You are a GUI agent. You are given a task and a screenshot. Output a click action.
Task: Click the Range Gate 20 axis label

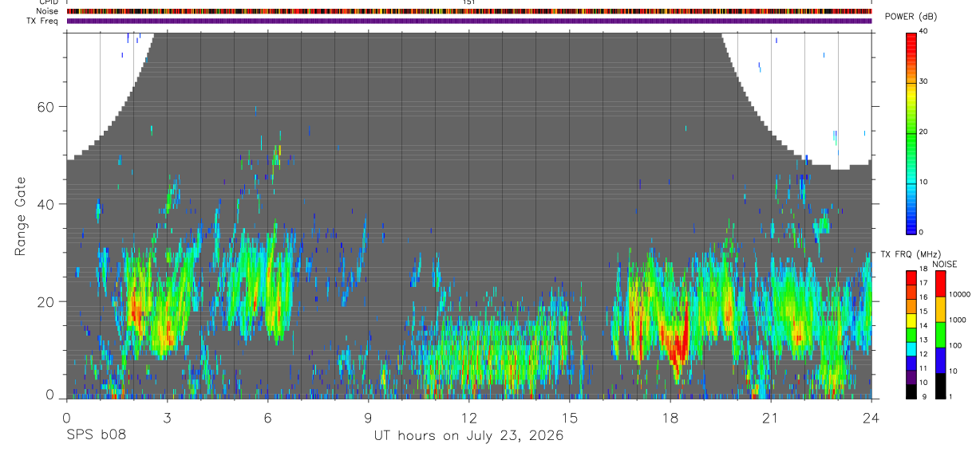pos(45,302)
